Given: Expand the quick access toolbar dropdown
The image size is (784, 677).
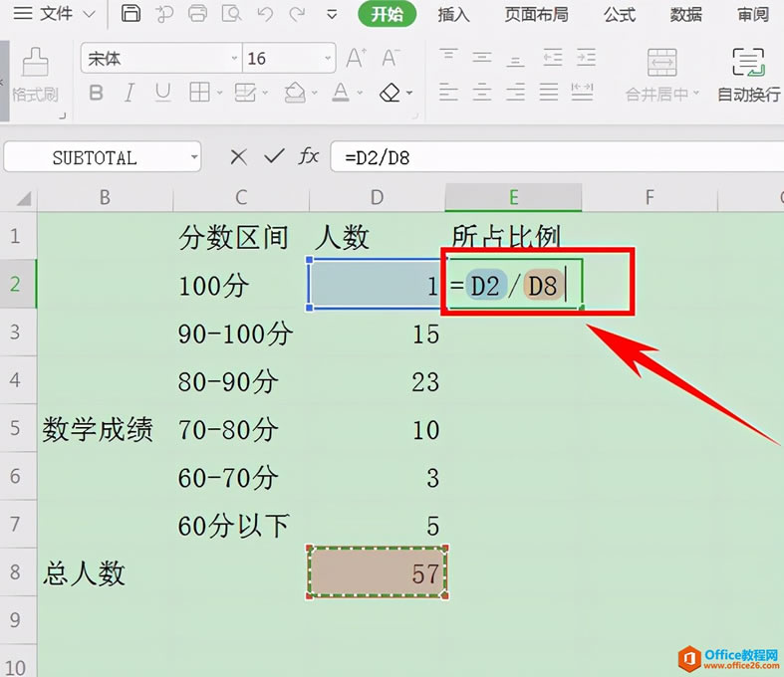Looking at the screenshot, I should tap(332, 15).
